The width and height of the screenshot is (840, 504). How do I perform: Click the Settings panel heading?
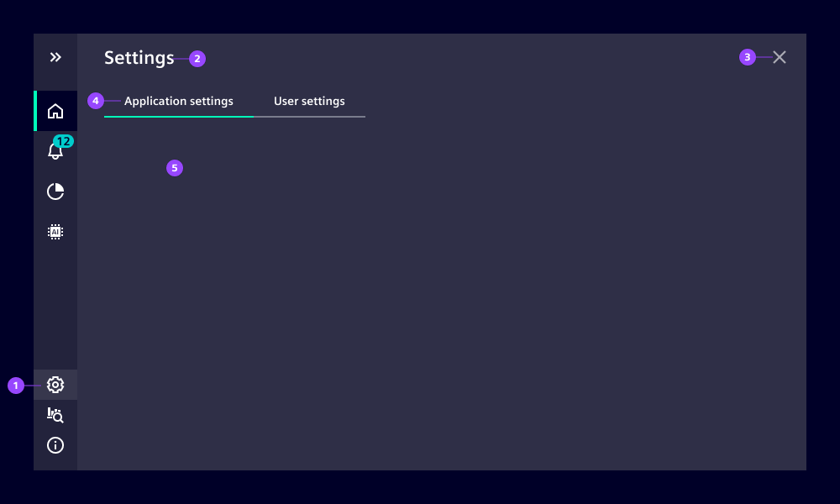139,57
